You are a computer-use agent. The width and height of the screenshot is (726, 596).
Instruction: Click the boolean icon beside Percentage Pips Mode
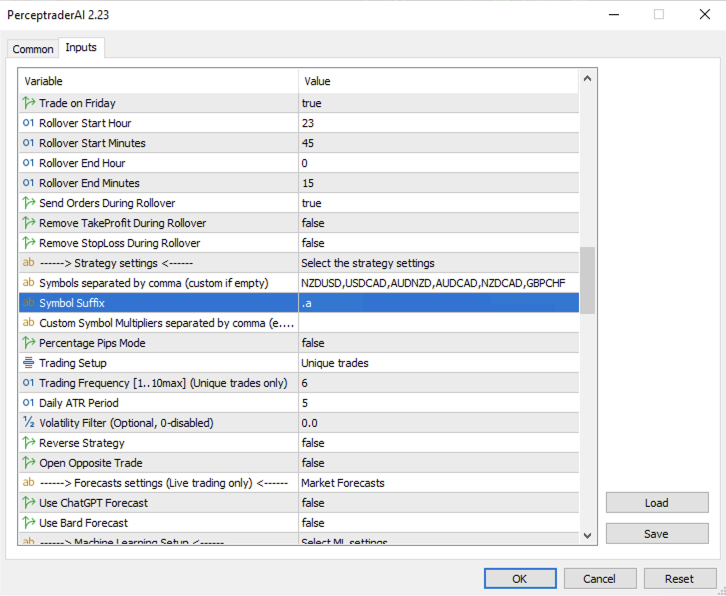[x=29, y=343]
